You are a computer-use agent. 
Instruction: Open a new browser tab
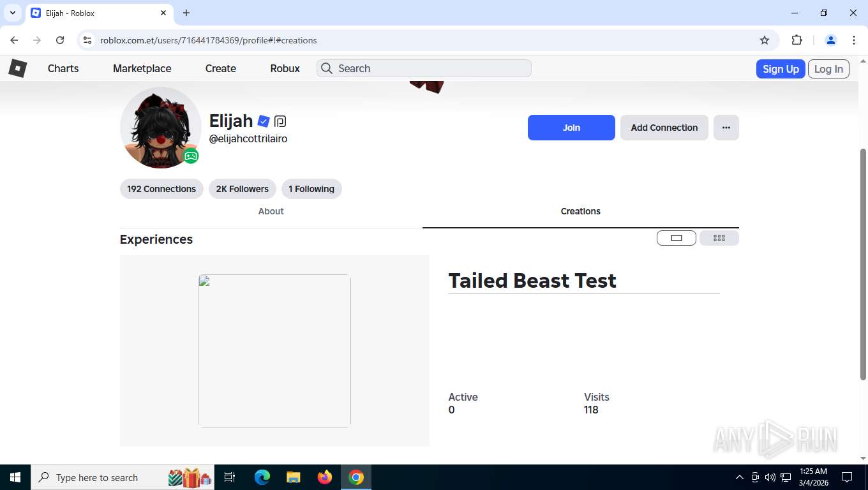(186, 13)
